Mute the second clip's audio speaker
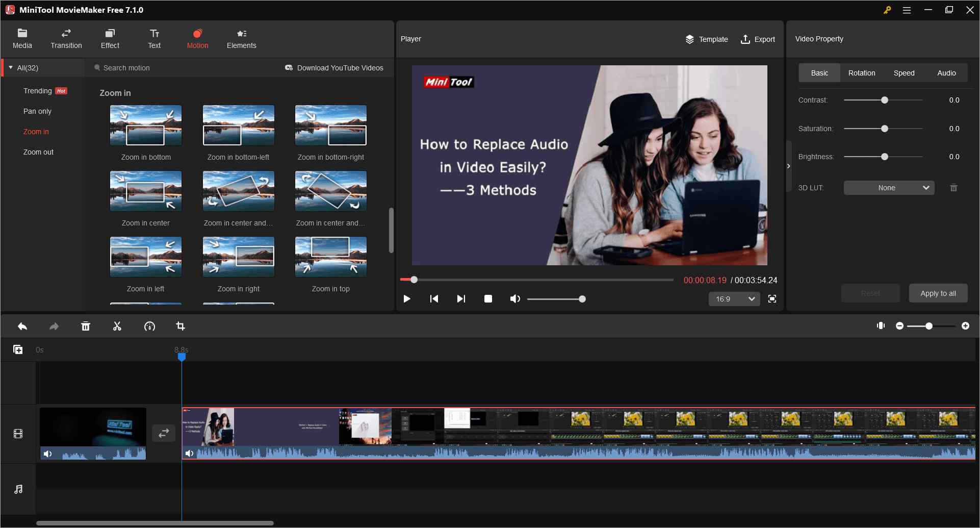The image size is (980, 528). point(189,454)
